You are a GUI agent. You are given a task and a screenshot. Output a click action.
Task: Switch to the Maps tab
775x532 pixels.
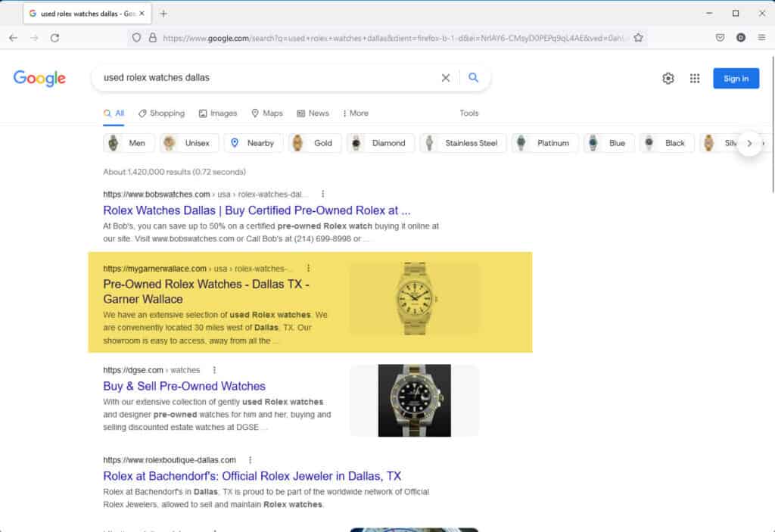click(267, 114)
